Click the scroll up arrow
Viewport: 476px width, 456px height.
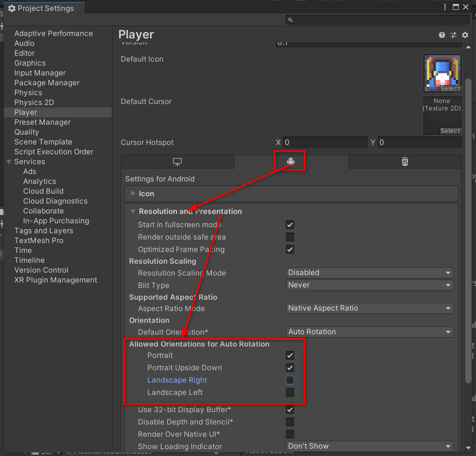pos(469,47)
